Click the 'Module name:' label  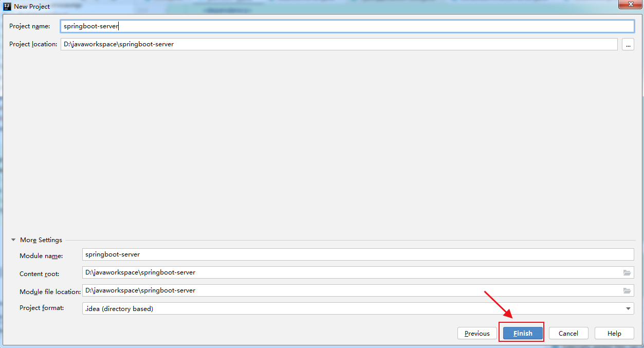coord(41,255)
